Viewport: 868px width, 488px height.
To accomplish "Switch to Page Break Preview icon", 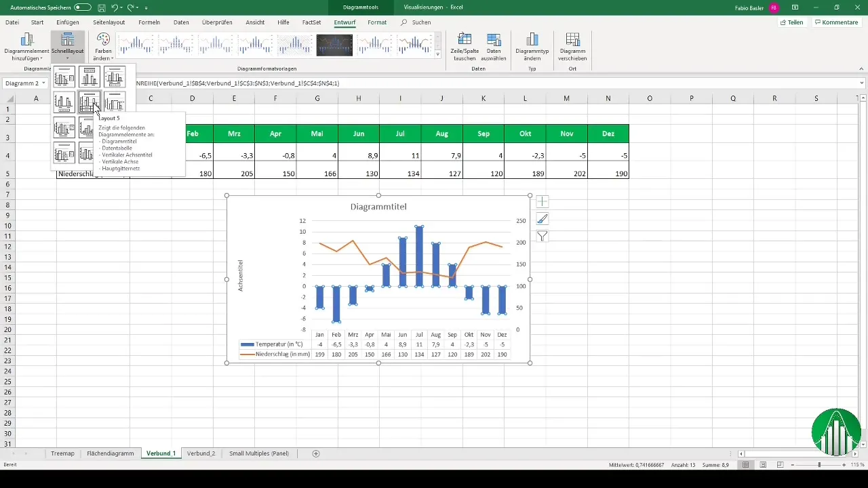I will pyautogui.click(x=781, y=465).
